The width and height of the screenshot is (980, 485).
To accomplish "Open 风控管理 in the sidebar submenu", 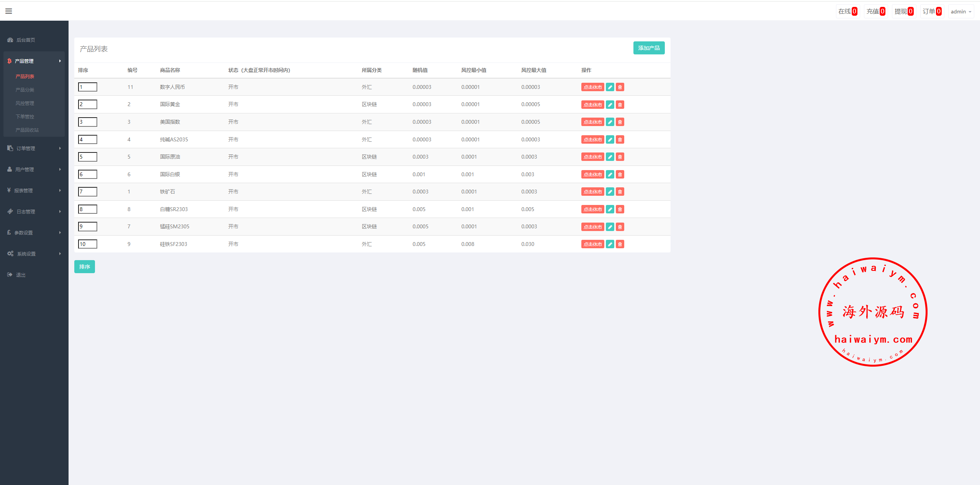I will 25,103.
